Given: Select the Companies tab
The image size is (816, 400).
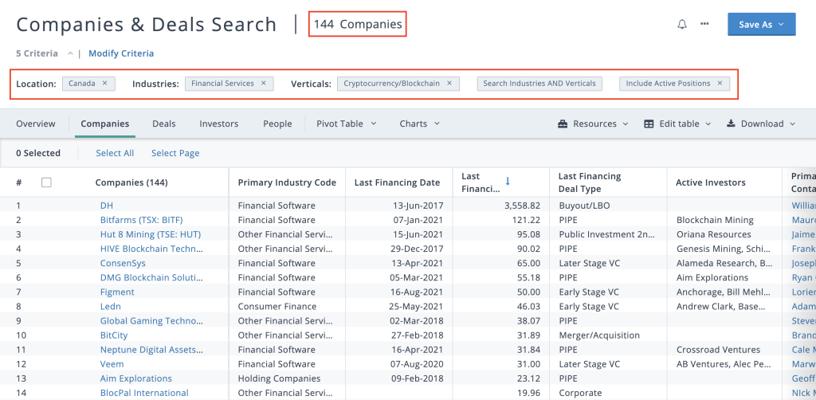Looking at the screenshot, I should point(105,124).
